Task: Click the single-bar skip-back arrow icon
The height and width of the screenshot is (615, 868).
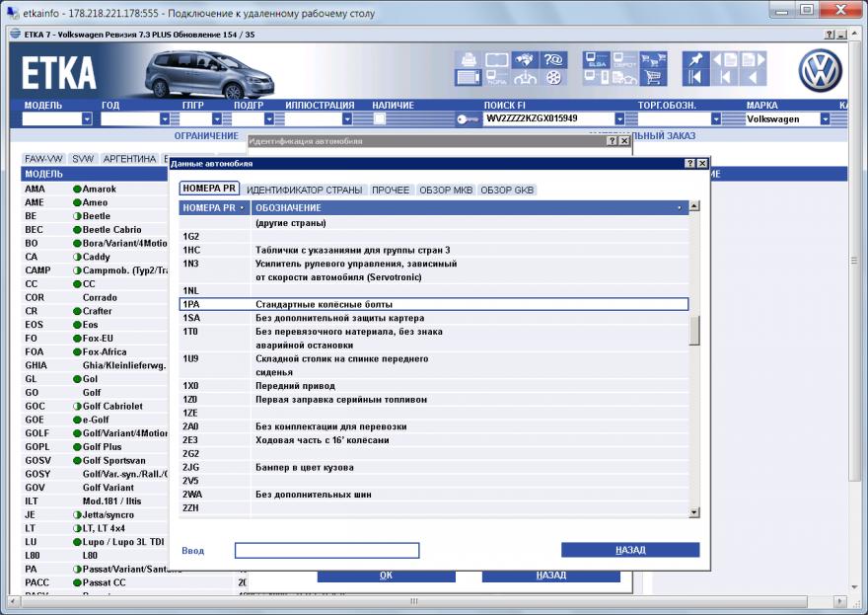Action: click(x=725, y=78)
